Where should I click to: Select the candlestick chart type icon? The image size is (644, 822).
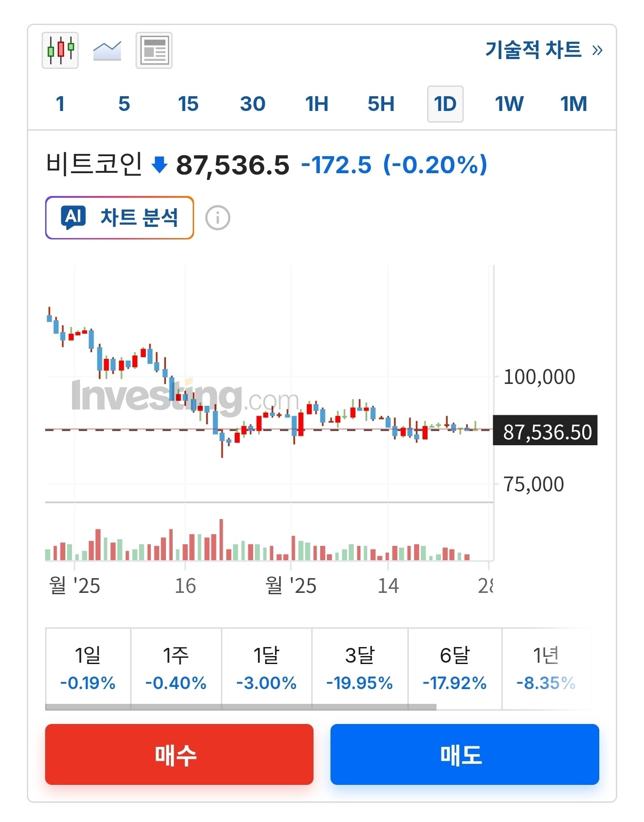pyautogui.click(x=60, y=50)
